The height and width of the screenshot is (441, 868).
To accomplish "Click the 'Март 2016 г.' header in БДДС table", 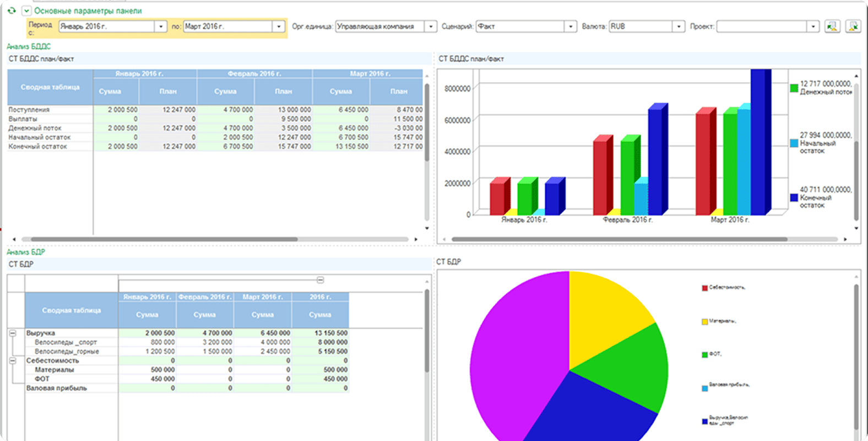I will pyautogui.click(x=368, y=73).
